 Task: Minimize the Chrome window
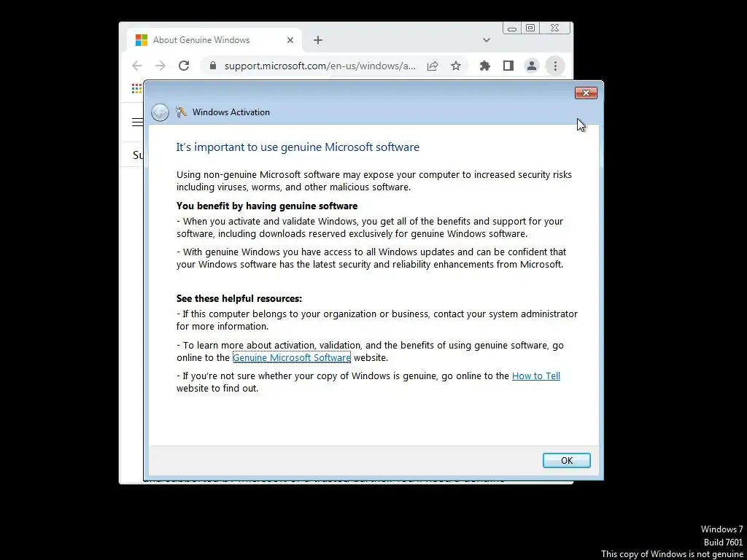pyautogui.click(x=512, y=28)
